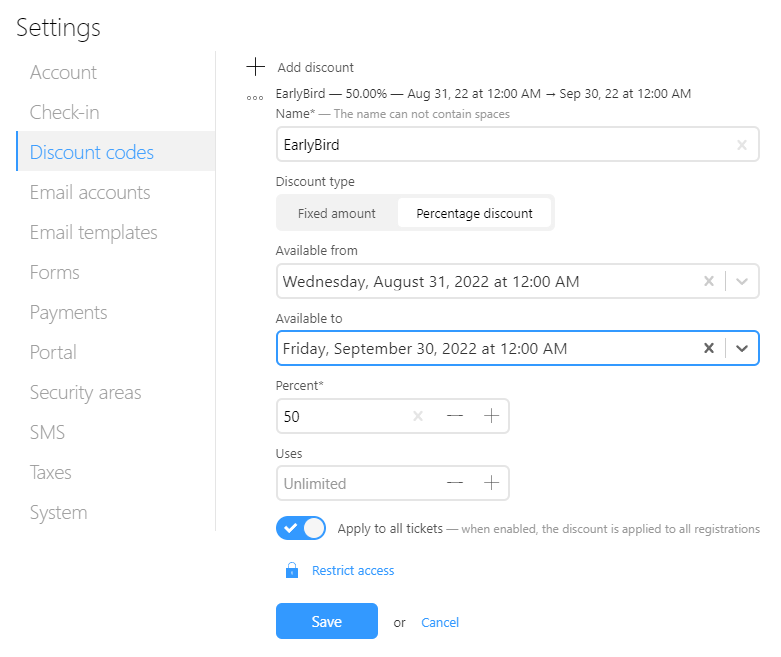The width and height of the screenshot is (781, 657).
Task: Select Fixed amount discount type
Action: pos(337,213)
